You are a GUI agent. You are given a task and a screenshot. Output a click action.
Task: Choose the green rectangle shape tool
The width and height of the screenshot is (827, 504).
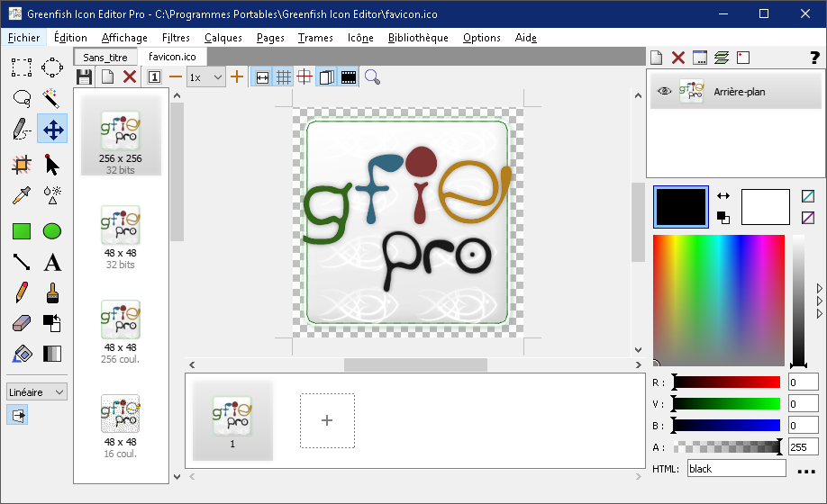point(22,231)
